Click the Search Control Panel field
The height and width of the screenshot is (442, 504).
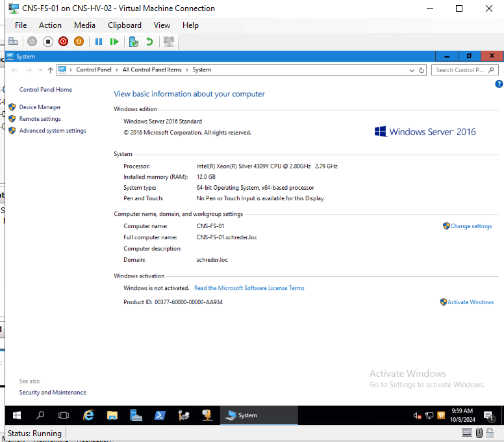click(x=464, y=70)
